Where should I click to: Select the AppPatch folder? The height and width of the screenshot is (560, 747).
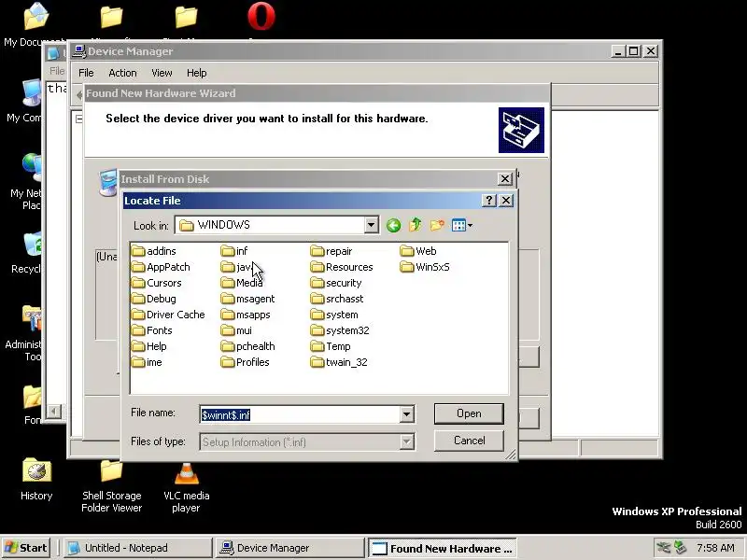161,267
